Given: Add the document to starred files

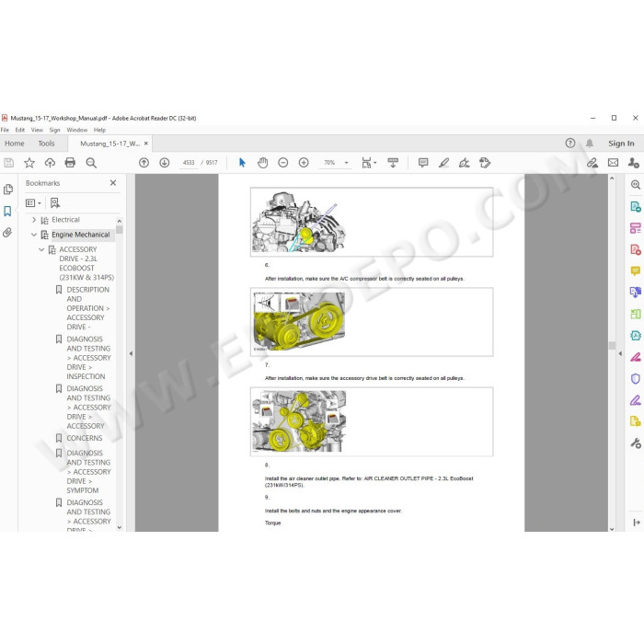Looking at the screenshot, I should [x=29, y=163].
